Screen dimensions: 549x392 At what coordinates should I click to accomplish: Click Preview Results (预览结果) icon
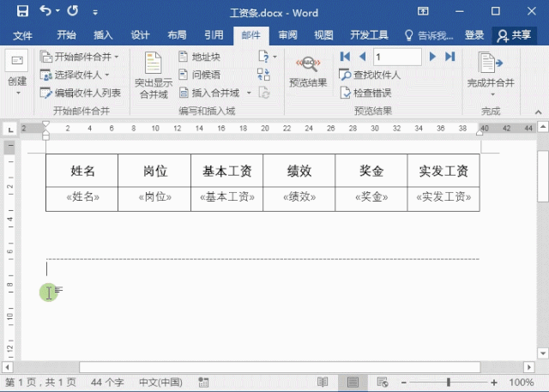(308, 69)
